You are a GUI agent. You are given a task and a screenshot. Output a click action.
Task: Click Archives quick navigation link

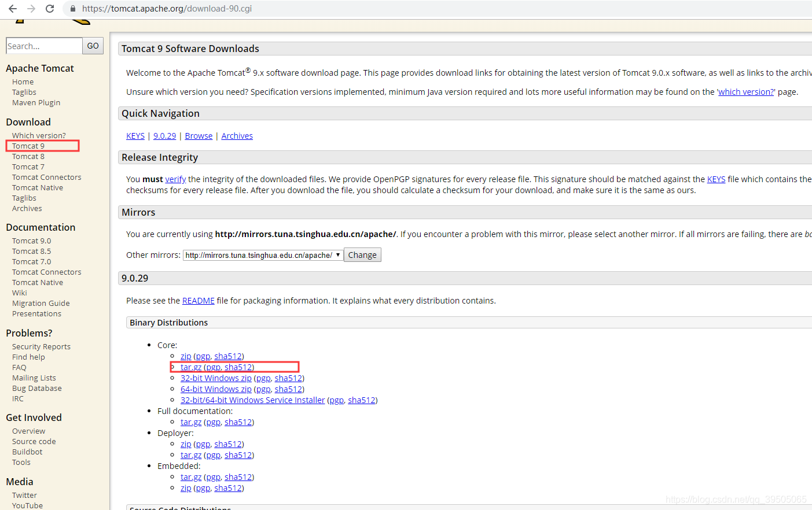(237, 136)
